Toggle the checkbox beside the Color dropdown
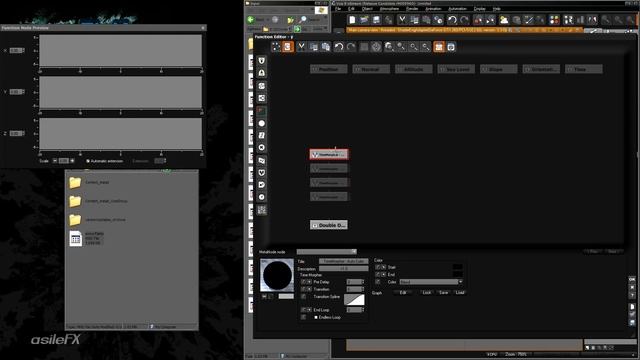 [378, 282]
